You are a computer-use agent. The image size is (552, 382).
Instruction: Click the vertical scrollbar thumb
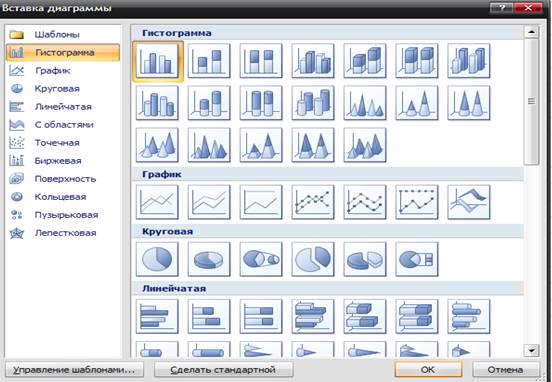tap(531, 101)
